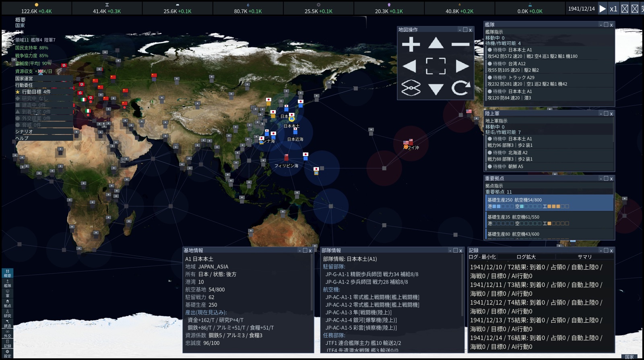
Task: Select fleet 待機中 トラック A29
Action: (x=550, y=81)
